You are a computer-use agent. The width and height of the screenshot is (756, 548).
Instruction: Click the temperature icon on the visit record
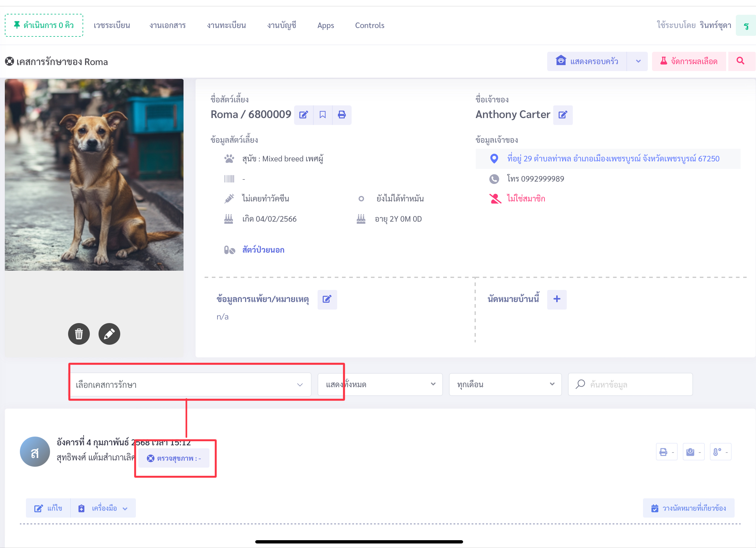tap(717, 452)
